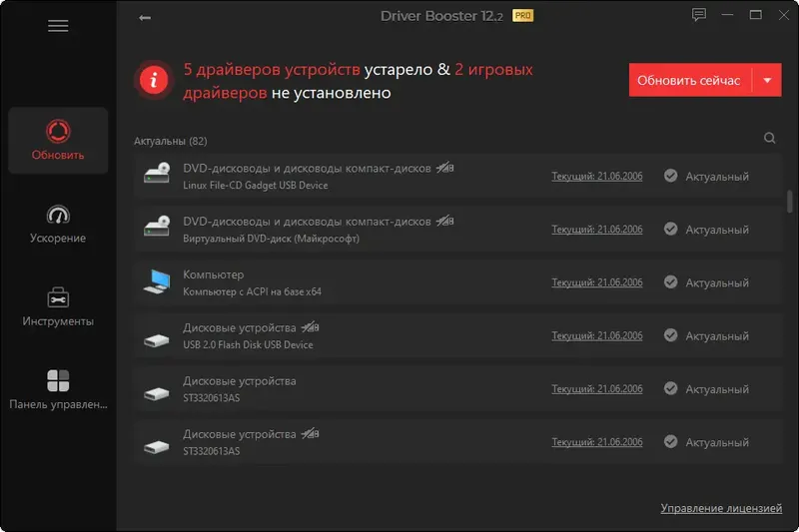Click unplugged icon on Linux File-CD row
The width and height of the screenshot is (799, 532).
(x=444, y=167)
